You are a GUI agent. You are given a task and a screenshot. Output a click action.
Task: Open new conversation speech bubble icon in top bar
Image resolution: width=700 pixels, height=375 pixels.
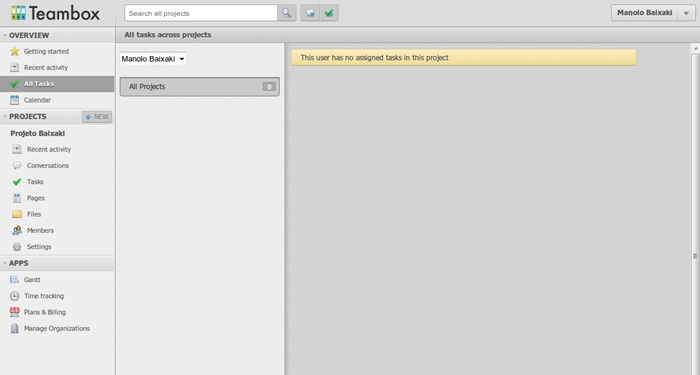pos(310,13)
